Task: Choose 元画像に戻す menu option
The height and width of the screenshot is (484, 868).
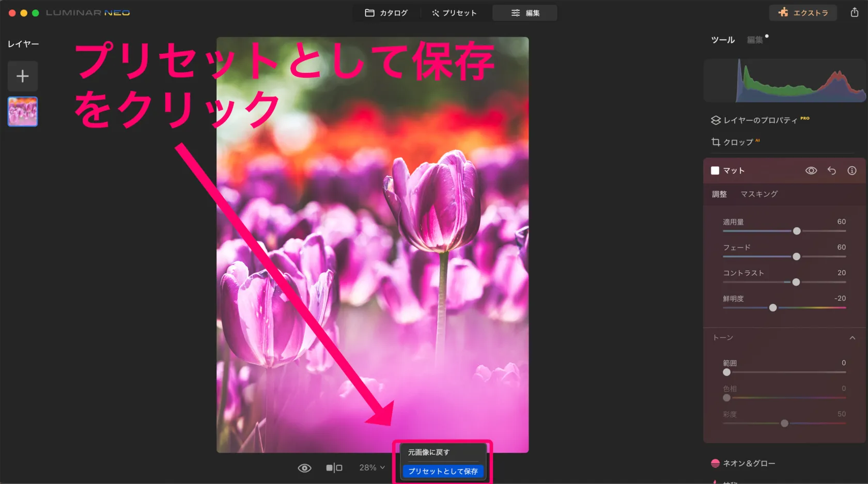Action: point(429,452)
